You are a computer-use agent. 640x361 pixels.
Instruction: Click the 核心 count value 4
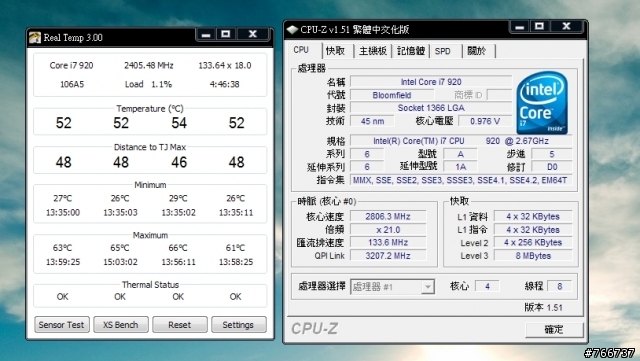(x=487, y=286)
